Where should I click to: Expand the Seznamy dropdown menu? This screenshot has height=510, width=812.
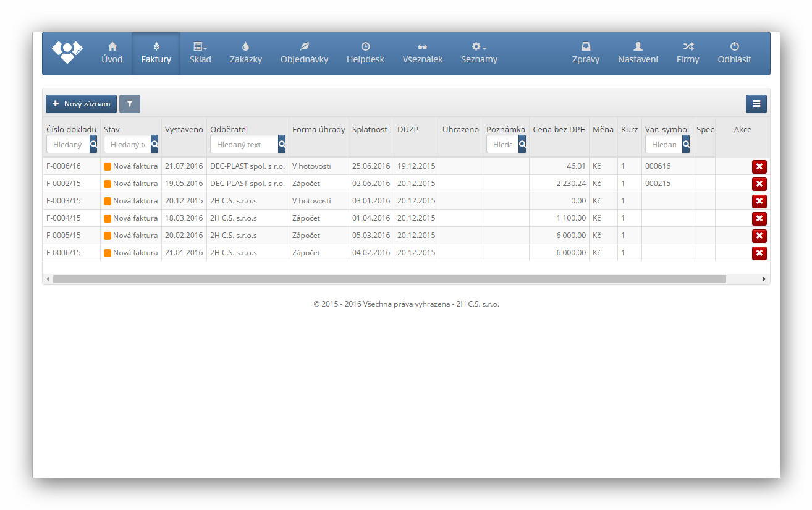(x=479, y=53)
